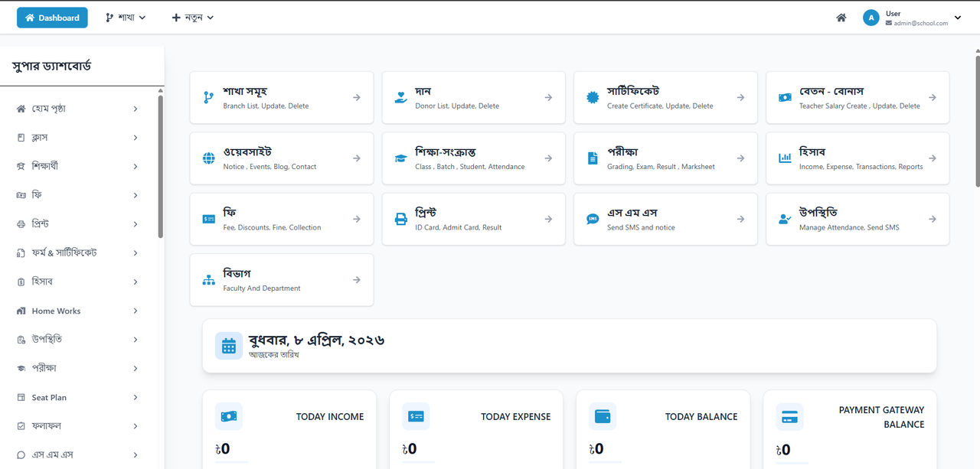Click the certificate badge icon on সার্টিফিকেট card
This screenshot has height=469, width=980.
tap(593, 97)
